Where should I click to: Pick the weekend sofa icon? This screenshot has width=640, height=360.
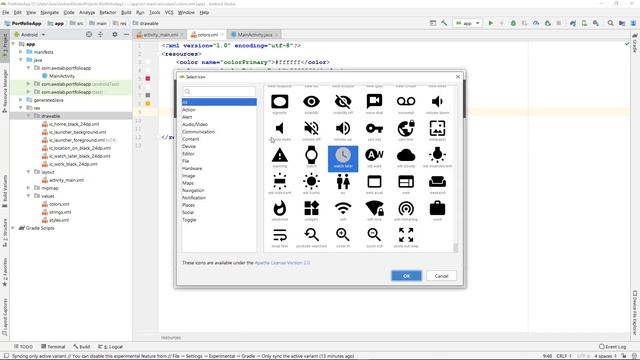[437, 182]
